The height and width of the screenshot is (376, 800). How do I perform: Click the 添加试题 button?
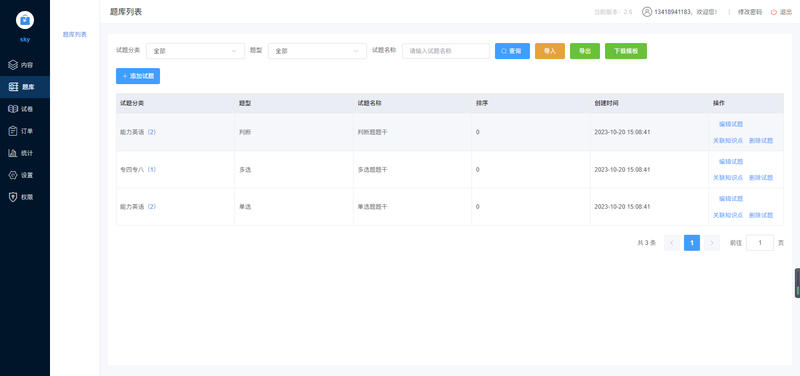pos(138,76)
